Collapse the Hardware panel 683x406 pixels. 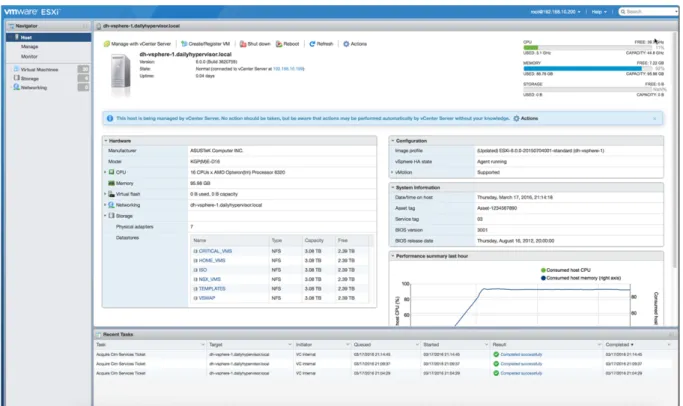click(105, 141)
